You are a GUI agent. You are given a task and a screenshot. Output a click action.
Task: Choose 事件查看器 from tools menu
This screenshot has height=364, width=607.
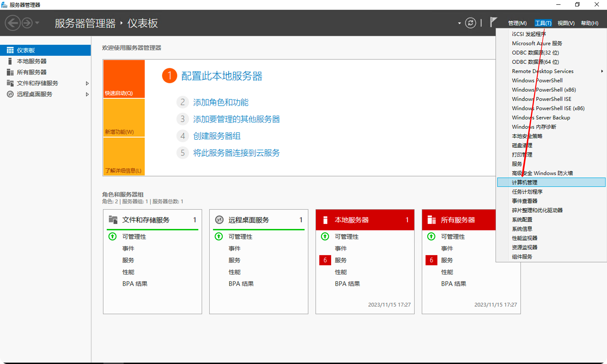coord(551,201)
